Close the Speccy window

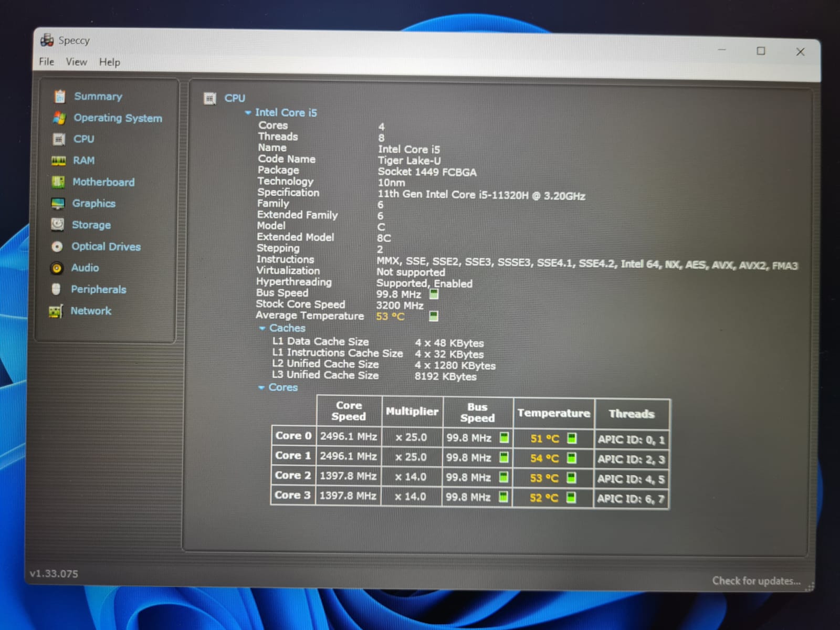click(800, 52)
